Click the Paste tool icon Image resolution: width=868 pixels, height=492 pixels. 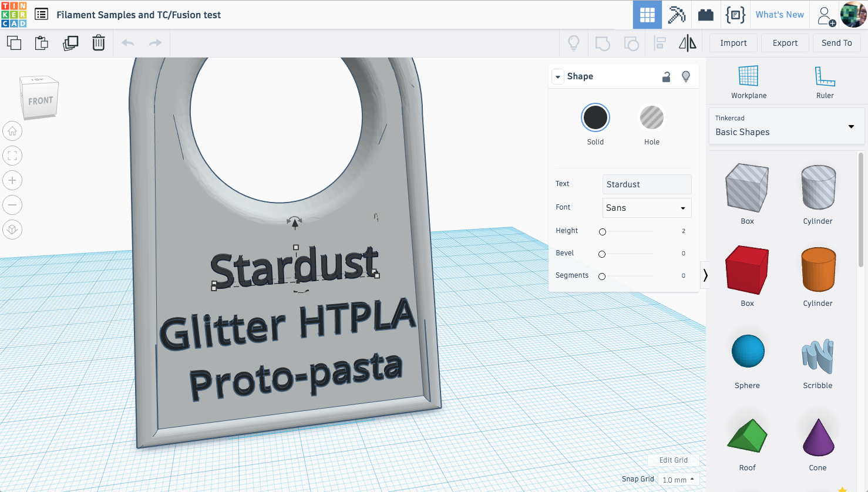pyautogui.click(x=42, y=43)
